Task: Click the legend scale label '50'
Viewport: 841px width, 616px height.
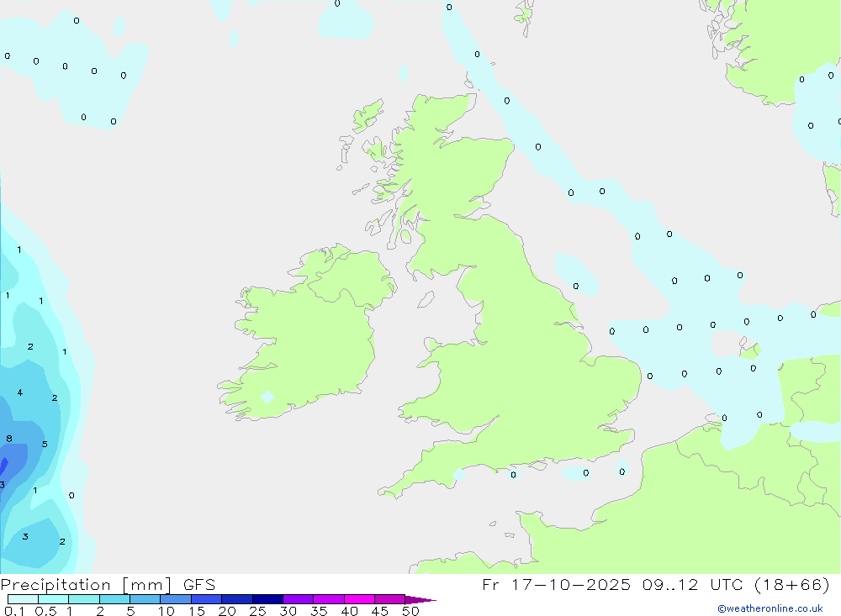Action: tap(410, 611)
